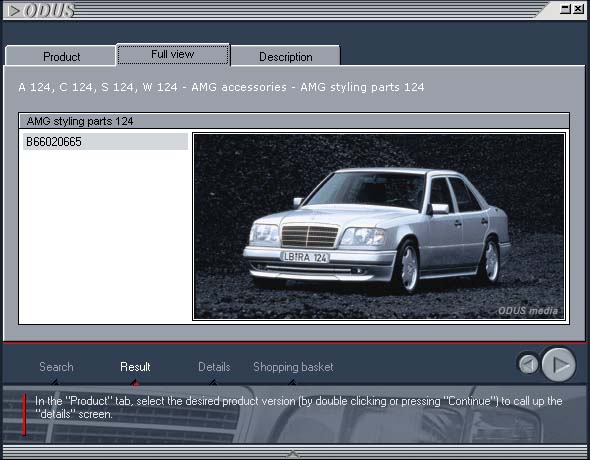Go to the Search step

pos(56,367)
